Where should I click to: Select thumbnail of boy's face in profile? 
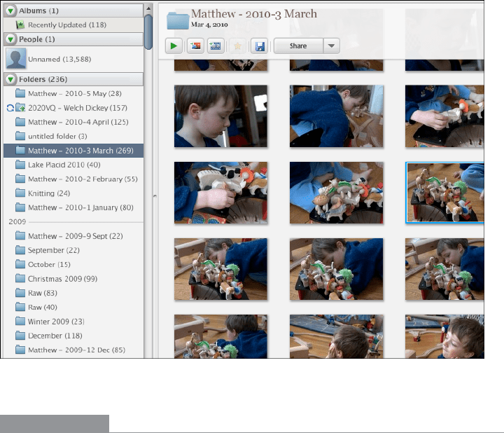click(220, 116)
